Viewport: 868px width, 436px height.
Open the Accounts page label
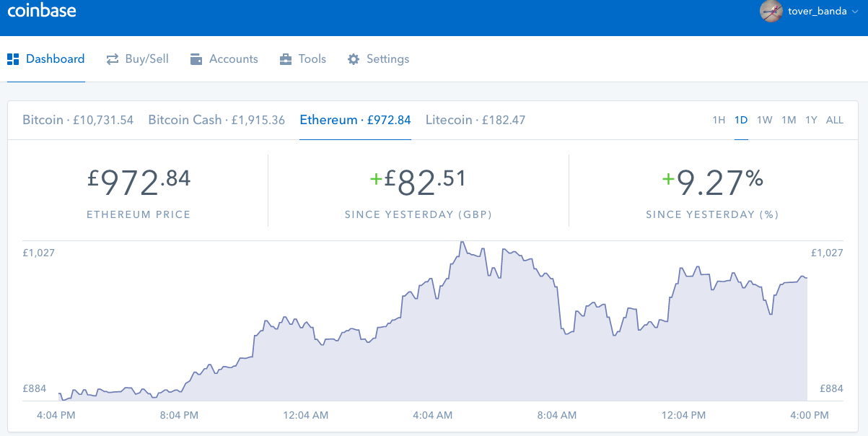(x=234, y=59)
